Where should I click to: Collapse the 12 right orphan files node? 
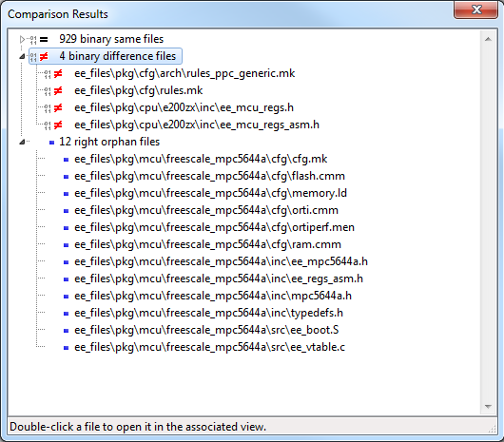pyautogui.click(x=22, y=142)
